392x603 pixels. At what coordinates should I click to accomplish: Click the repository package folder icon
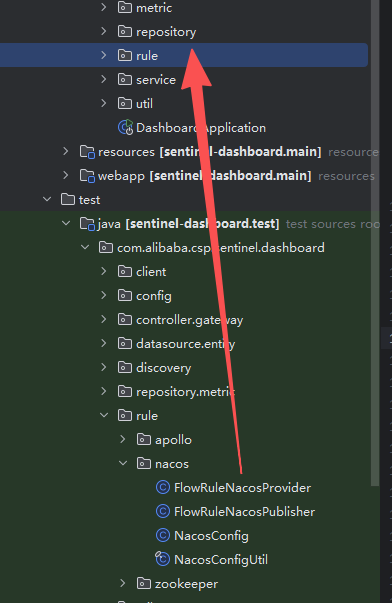click(125, 32)
